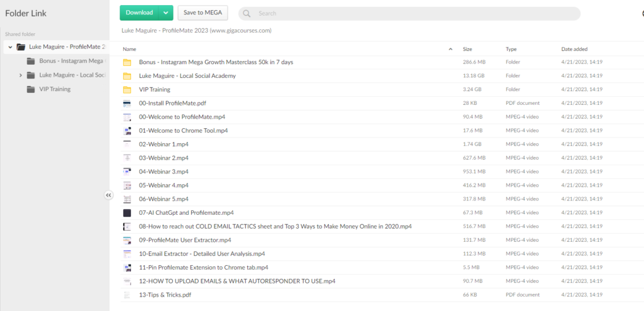Click the Save to MEGA button
The image size is (644, 311).
[203, 13]
